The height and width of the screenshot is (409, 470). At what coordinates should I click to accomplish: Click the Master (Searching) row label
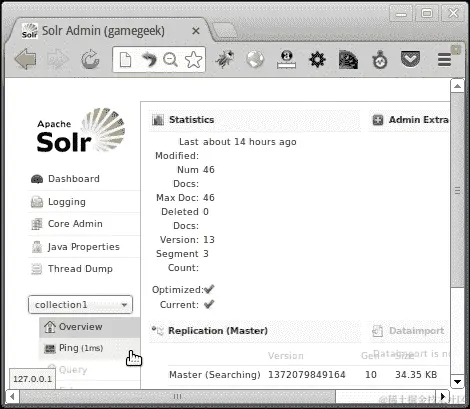pyautogui.click(x=215, y=375)
